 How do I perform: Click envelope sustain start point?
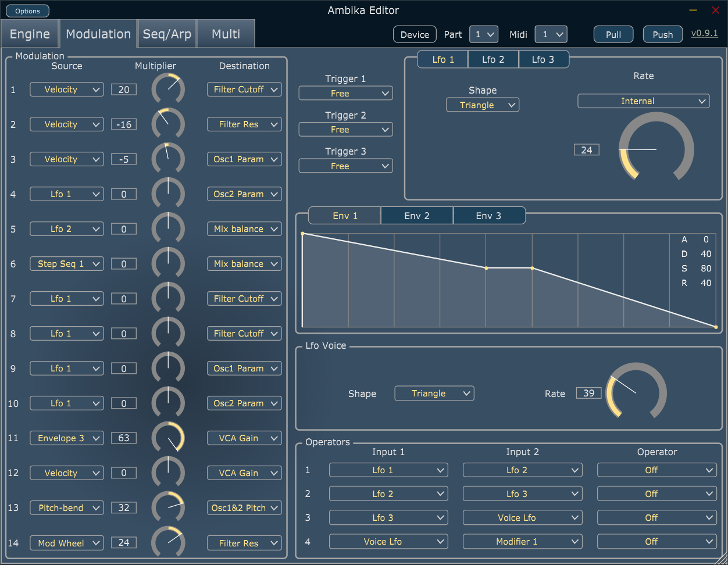(486, 268)
